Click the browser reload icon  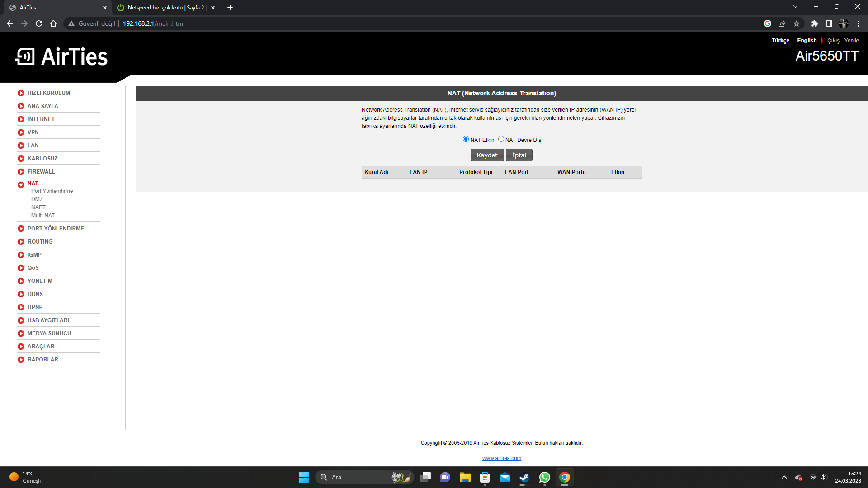pyautogui.click(x=39, y=23)
